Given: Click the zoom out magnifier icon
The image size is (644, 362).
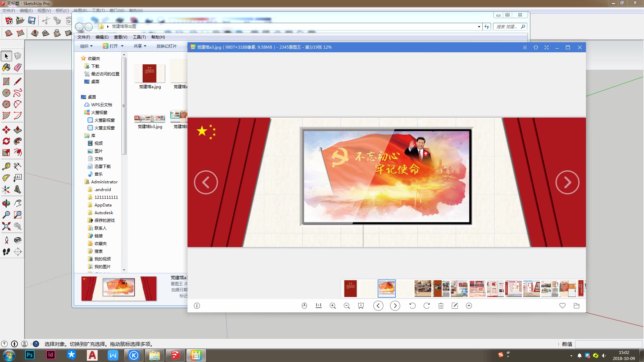Looking at the screenshot, I should pos(347,306).
